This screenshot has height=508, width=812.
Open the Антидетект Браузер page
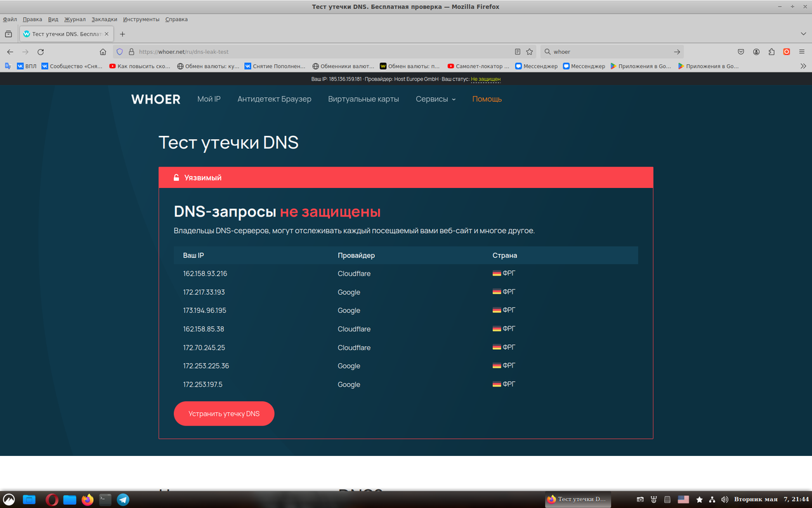coord(274,99)
